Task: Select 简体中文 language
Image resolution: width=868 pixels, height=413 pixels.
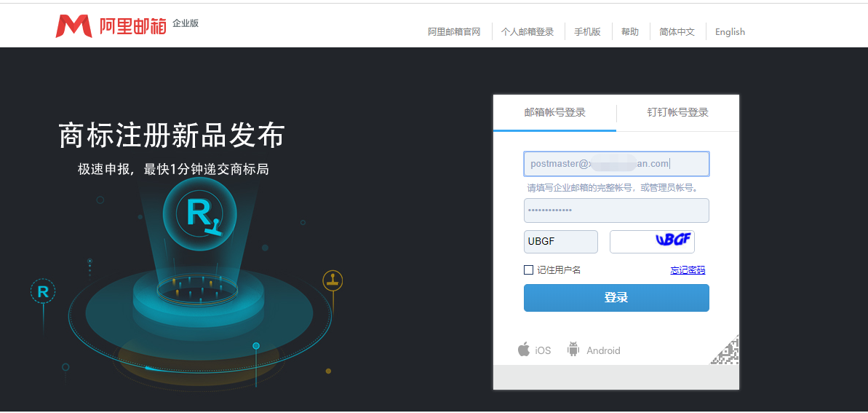Action: [x=677, y=31]
